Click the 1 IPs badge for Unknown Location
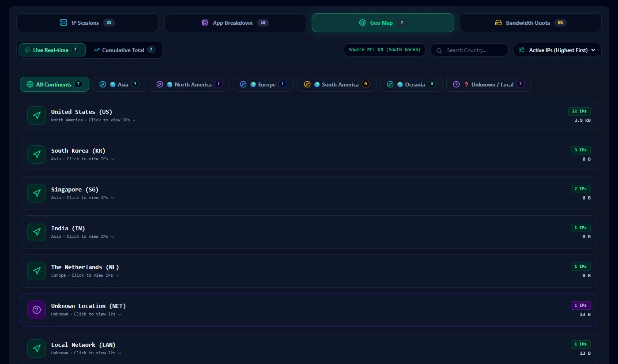Image resolution: width=618 pixels, height=364 pixels. coord(580,305)
